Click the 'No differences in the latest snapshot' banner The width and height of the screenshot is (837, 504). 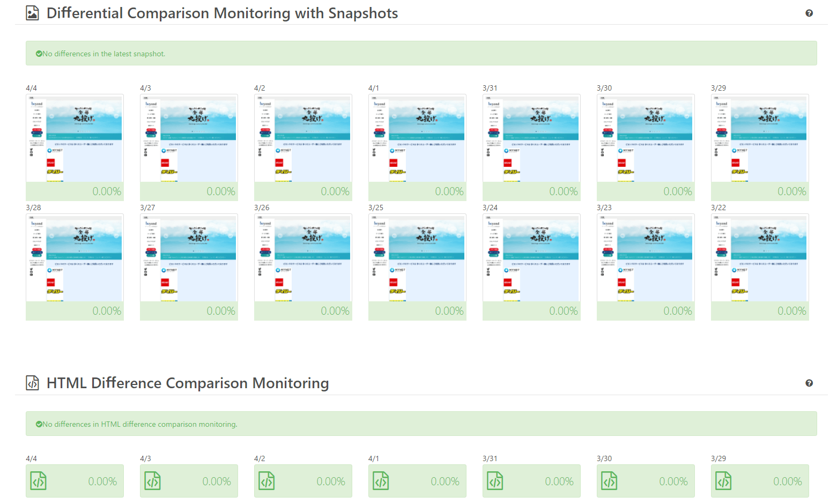coord(421,54)
